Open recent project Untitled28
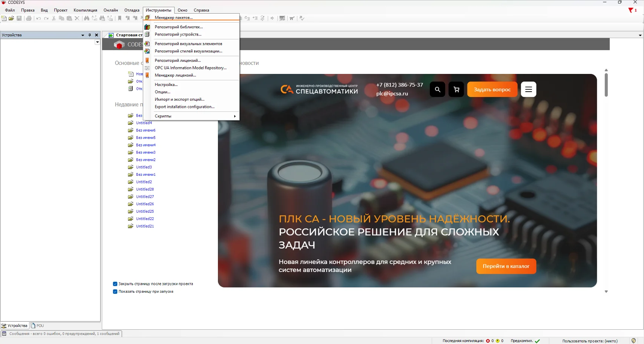 coord(145,189)
